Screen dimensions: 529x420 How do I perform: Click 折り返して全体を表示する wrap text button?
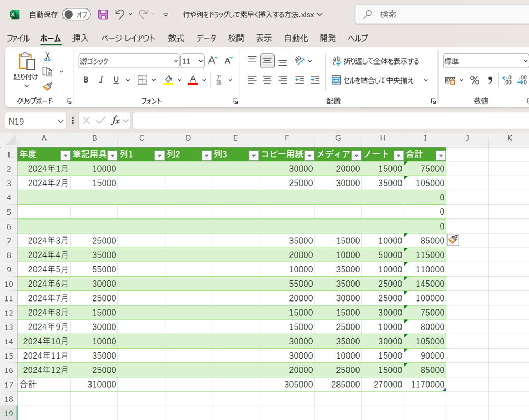(x=376, y=61)
